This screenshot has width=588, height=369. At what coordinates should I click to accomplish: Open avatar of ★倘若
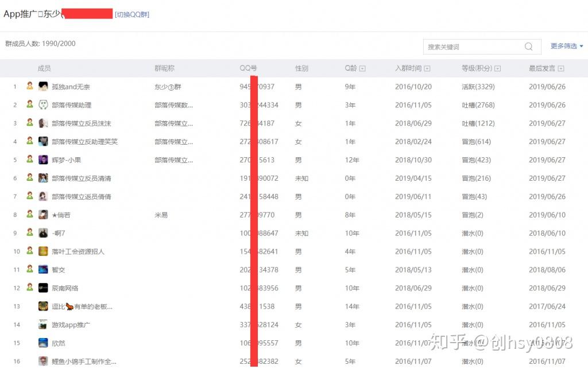[43, 215]
